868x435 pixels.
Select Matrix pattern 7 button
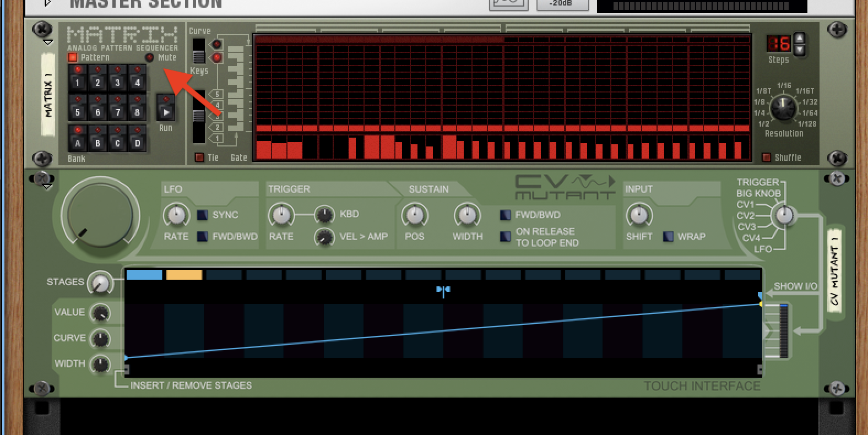tap(117, 107)
